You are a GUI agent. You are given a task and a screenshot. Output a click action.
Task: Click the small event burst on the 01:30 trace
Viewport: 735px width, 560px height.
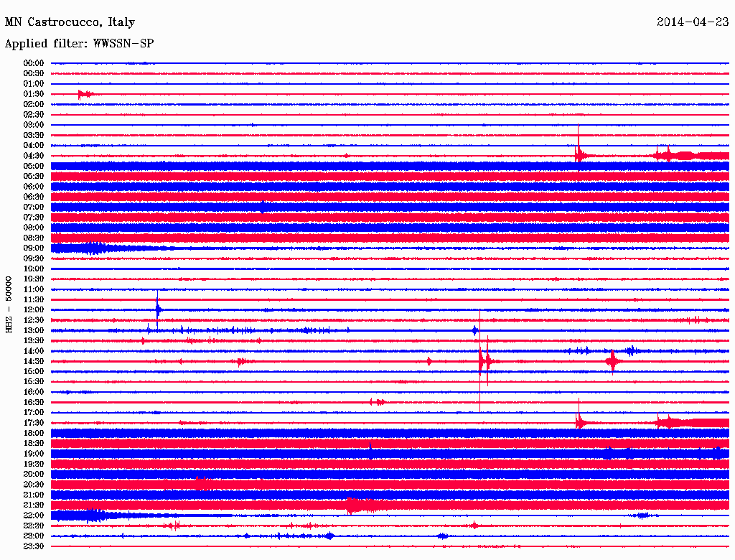coord(85,94)
